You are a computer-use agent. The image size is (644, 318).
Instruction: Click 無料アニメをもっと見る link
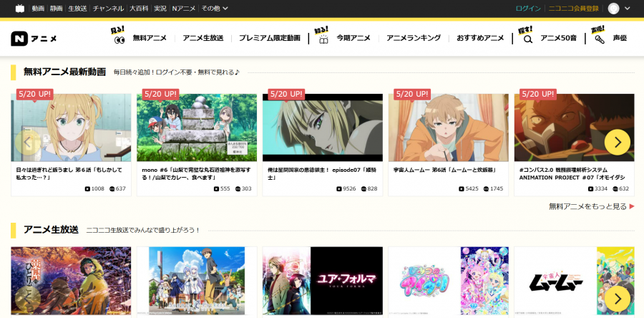click(x=592, y=206)
